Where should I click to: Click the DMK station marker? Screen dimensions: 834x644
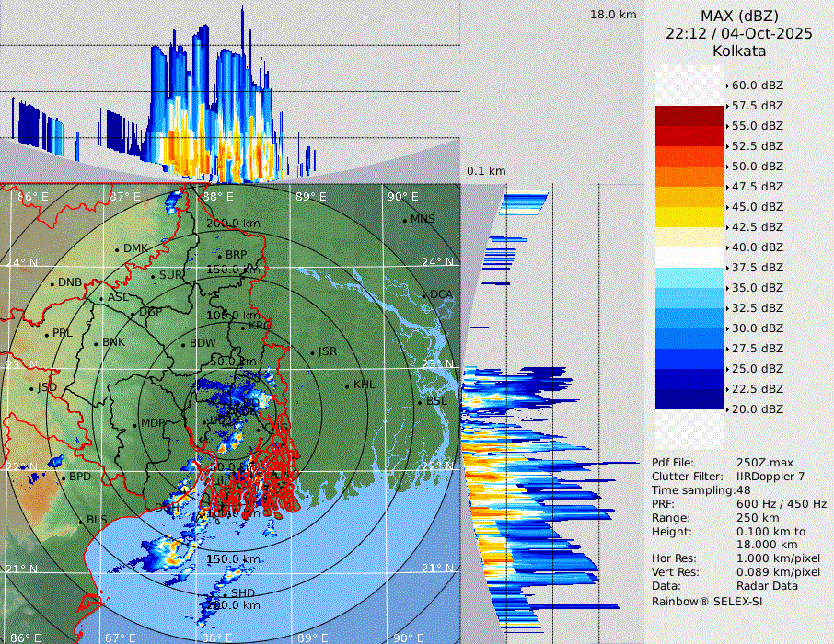pos(118,249)
